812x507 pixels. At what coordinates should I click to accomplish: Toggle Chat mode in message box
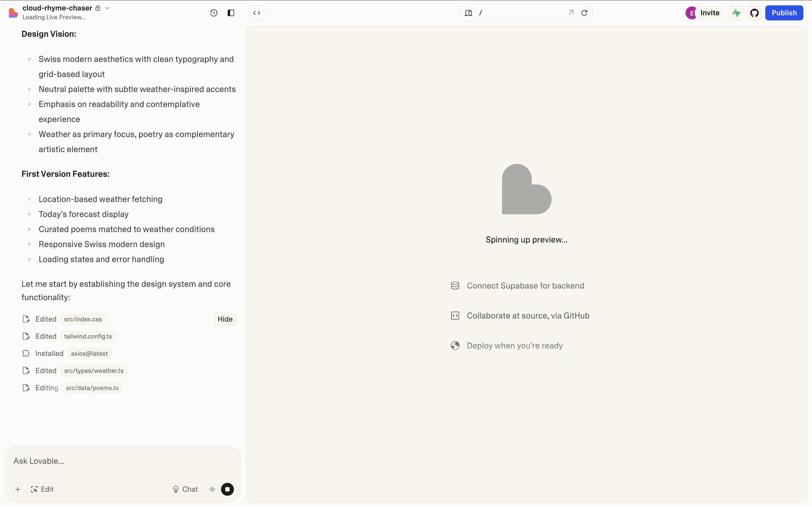pyautogui.click(x=186, y=489)
